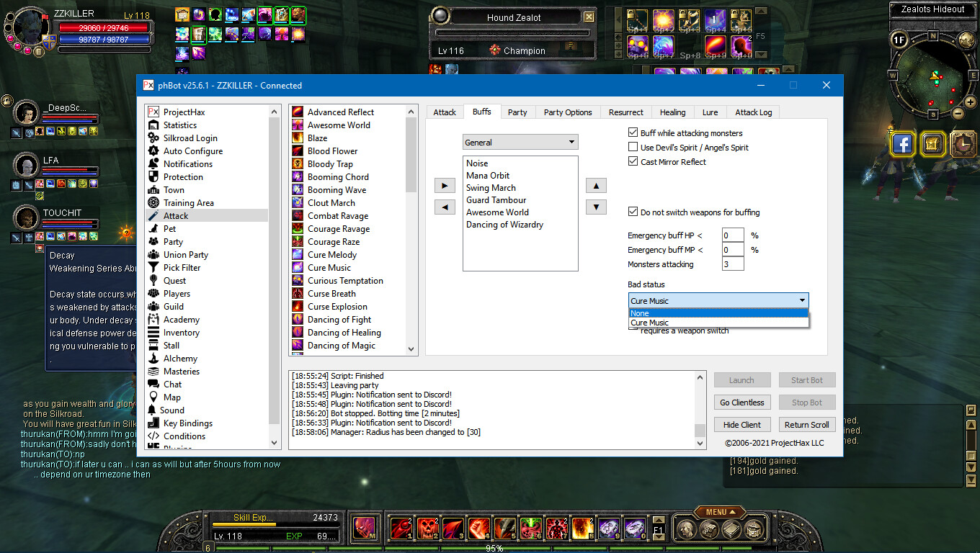Disable Buff while attacking monsters

click(x=633, y=133)
